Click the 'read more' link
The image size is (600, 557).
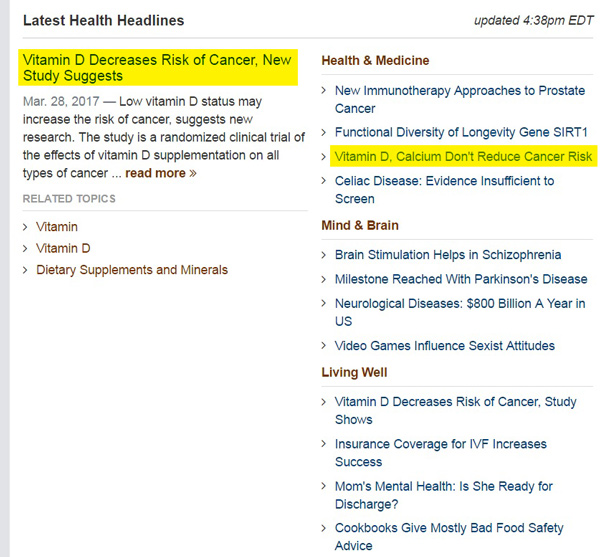coord(160,173)
